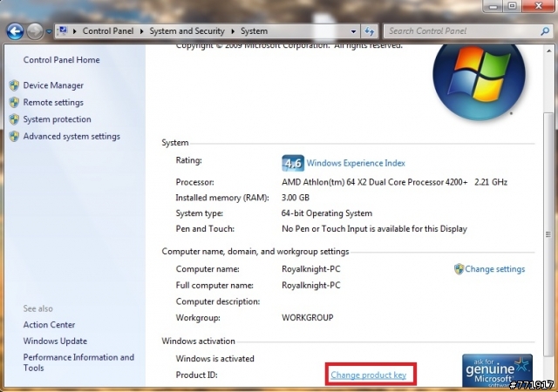The width and height of the screenshot is (558, 392).
Task: Click the No Pen or Touch Input text
Action: point(374,229)
